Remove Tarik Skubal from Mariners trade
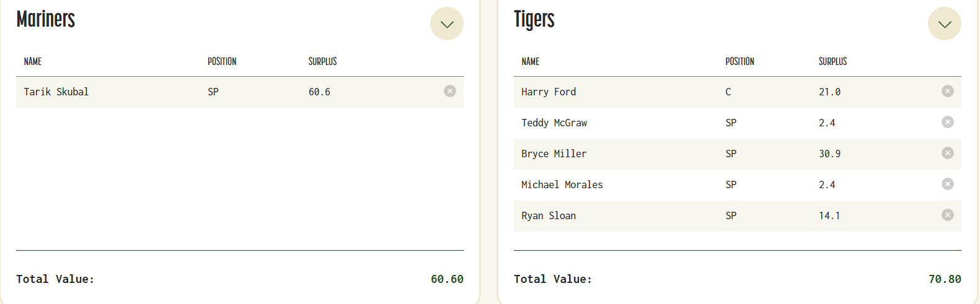Screen dimensions: 980x304 (x=450, y=91)
